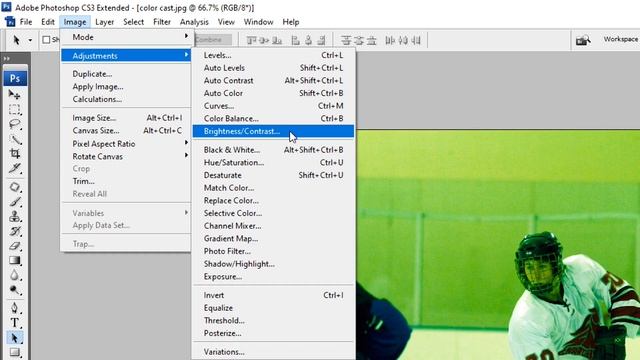Choose Levels from the Adjustments submenu

point(273,55)
